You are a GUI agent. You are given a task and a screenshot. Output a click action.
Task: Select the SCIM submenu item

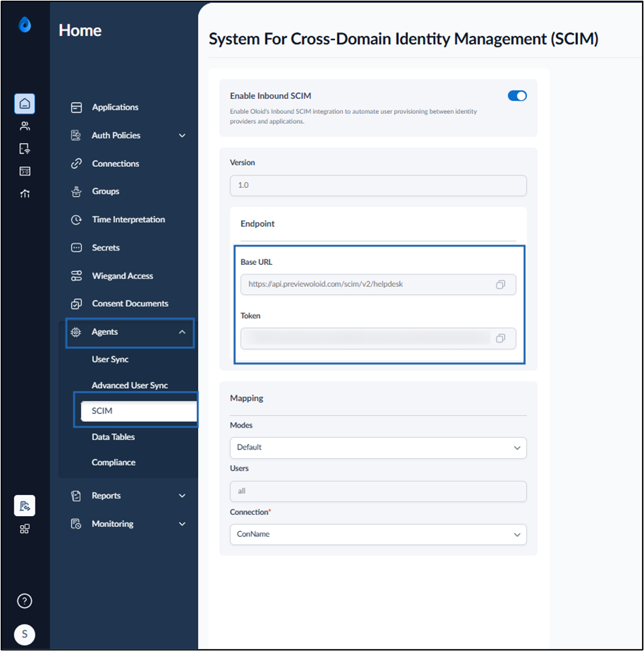click(x=139, y=411)
